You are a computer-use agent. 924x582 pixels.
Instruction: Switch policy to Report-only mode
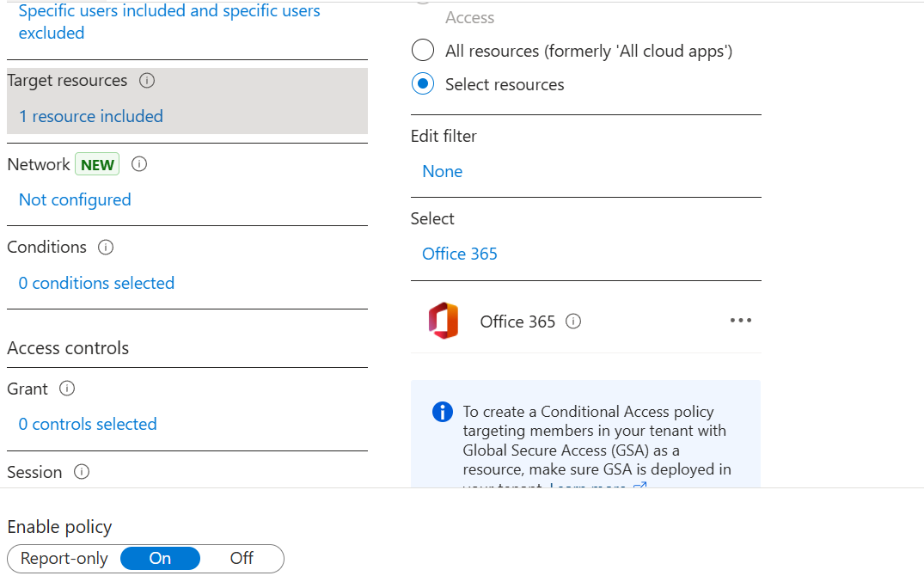[x=63, y=559]
